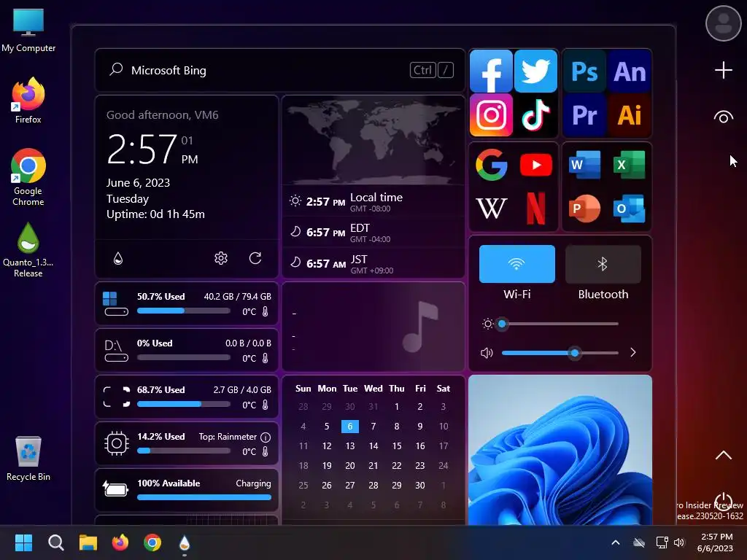747x560 pixels.
Task: Click the droplet icon in clock widget
Action: click(118, 258)
